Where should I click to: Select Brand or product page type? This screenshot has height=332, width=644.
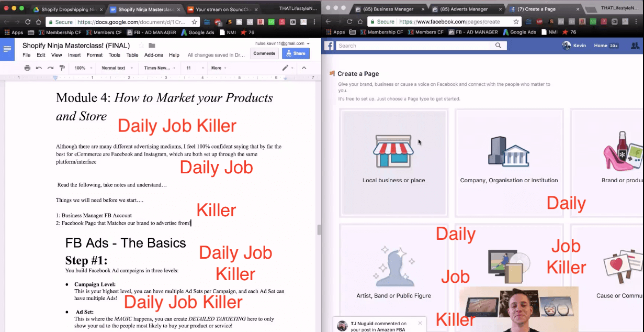607,162
